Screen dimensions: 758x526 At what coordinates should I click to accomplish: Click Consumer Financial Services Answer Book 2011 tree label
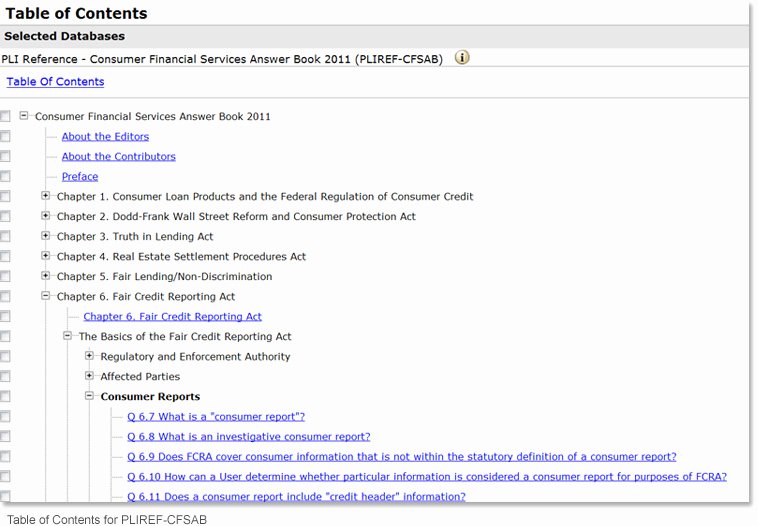point(152,117)
